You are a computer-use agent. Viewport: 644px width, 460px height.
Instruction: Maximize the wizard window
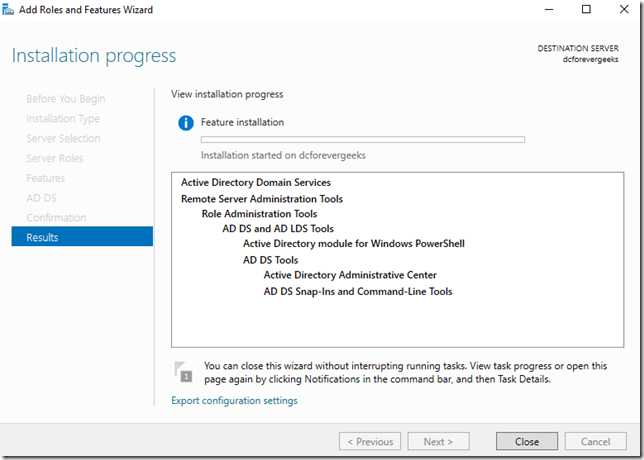(x=587, y=10)
